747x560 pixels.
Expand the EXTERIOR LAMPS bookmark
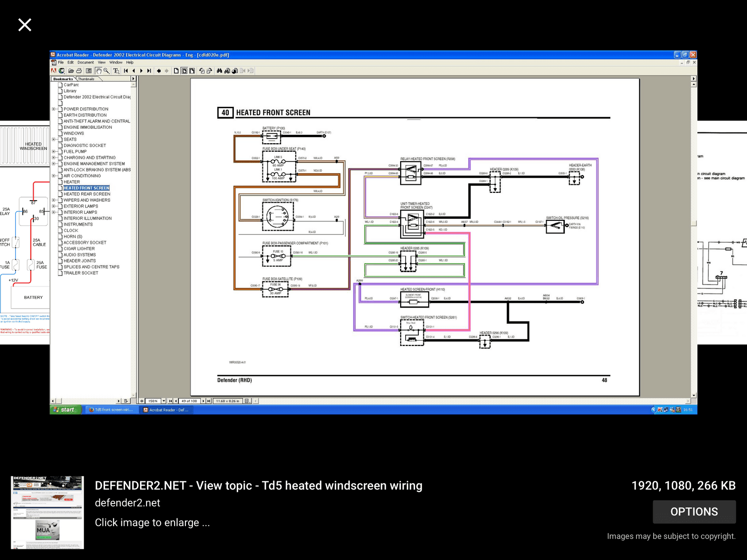click(53, 206)
